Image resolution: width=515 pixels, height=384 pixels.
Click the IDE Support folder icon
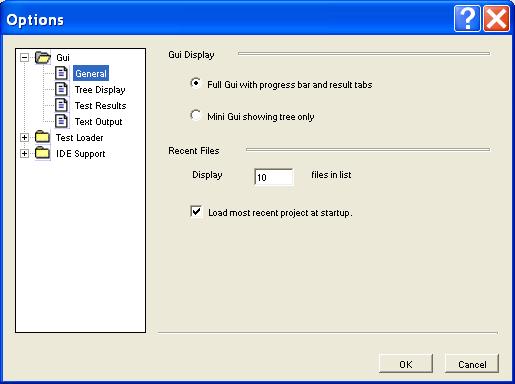(x=42, y=153)
